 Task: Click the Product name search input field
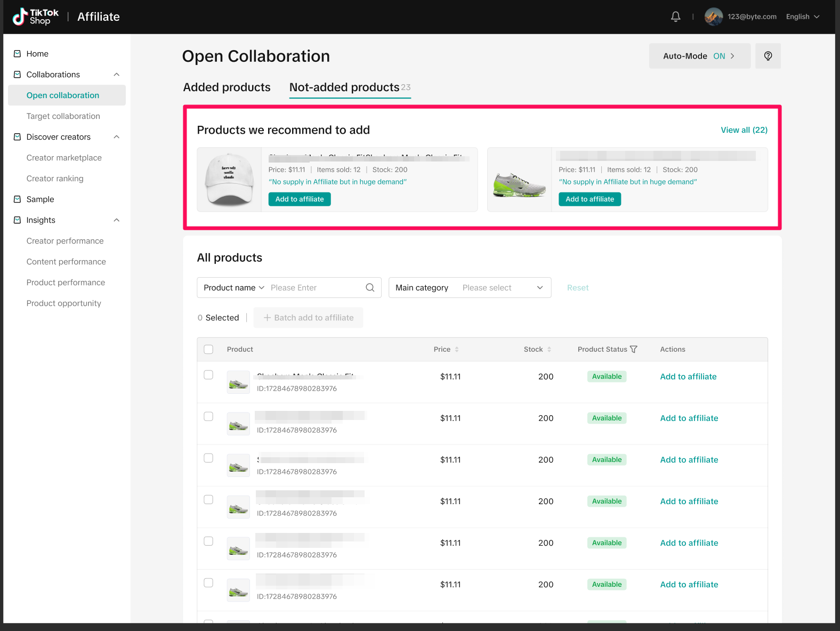tap(314, 288)
